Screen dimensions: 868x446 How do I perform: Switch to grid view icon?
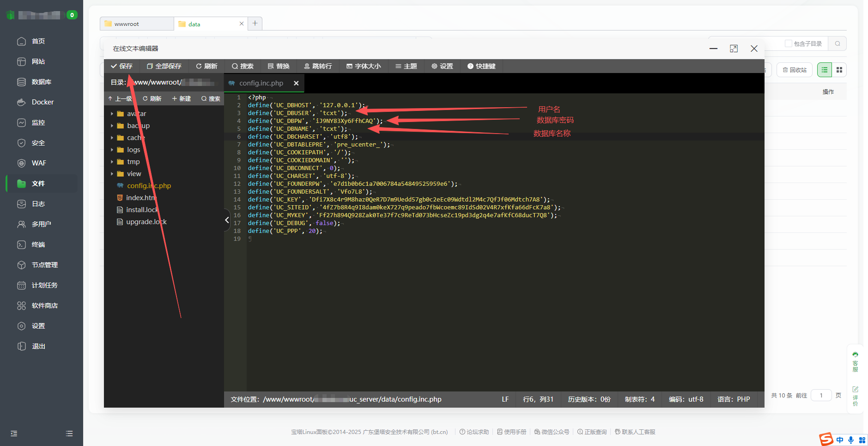click(839, 70)
